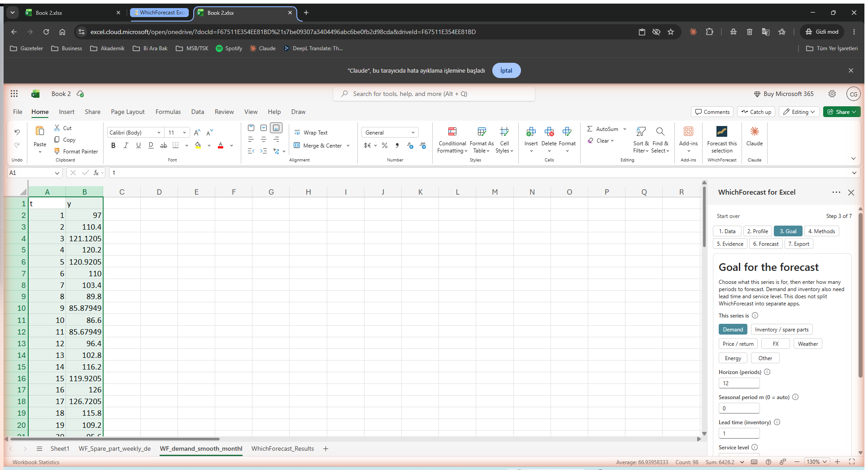Select Weather series type

coord(808,344)
